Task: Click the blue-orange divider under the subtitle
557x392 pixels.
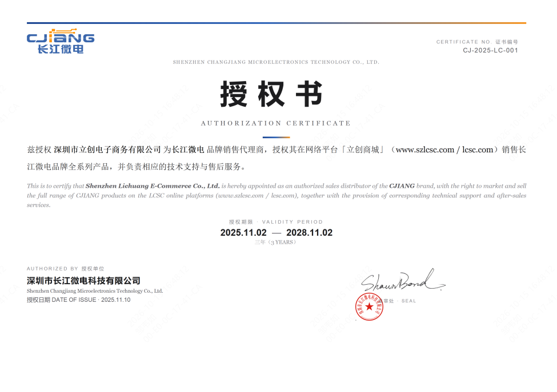Action: tap(277, 138)
